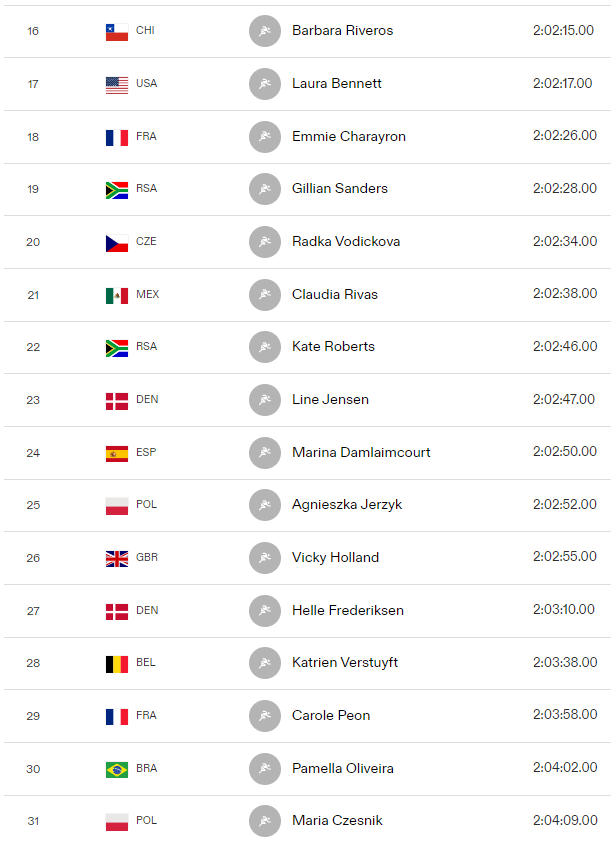Select the Great Britain flag icon
Image resolution: width=611 pixels, height=847 pixels.
[117, 559]
